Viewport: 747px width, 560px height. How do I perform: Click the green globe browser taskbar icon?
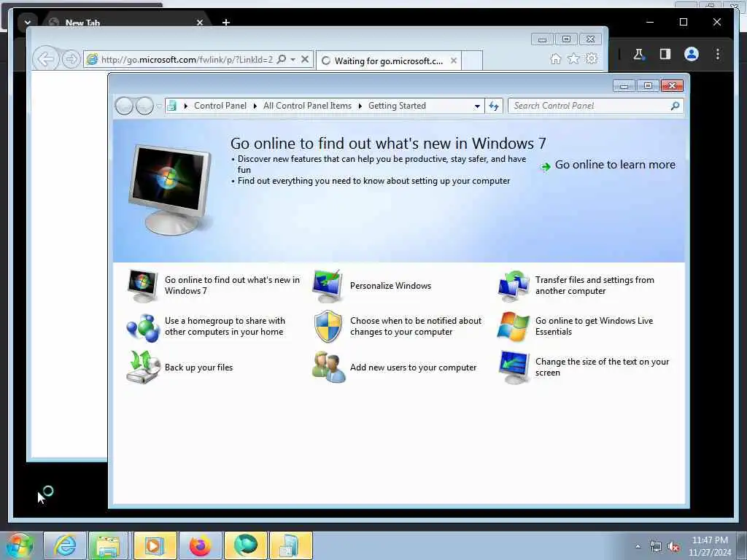click(245, 545)
